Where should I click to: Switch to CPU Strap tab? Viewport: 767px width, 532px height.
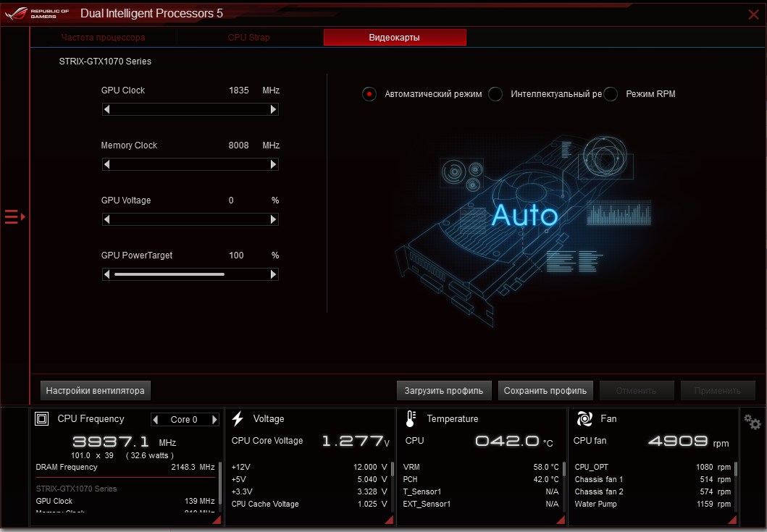248,37
